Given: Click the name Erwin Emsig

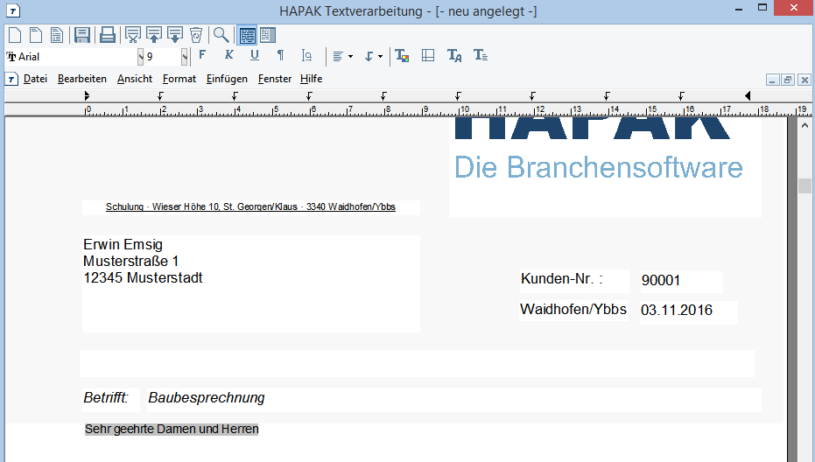Looking at the screenshot, I should pyautogui.click(x=123, y=245).
